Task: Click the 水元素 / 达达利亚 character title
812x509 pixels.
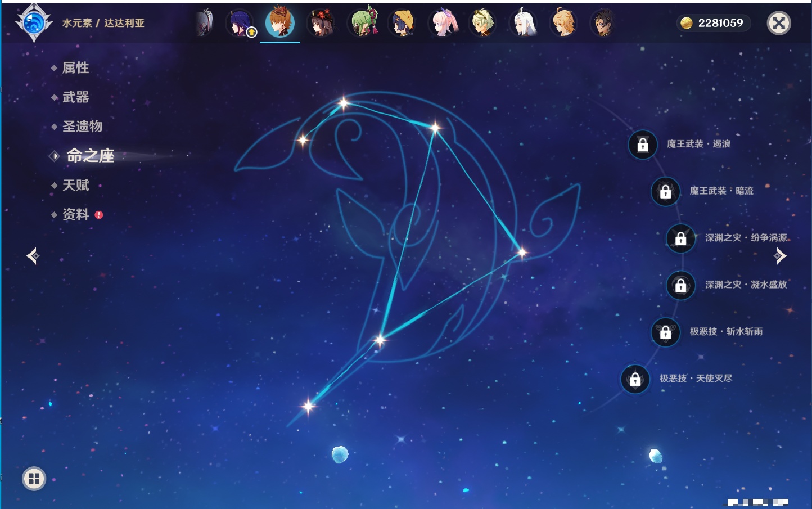Action: (x=103, y=23)
